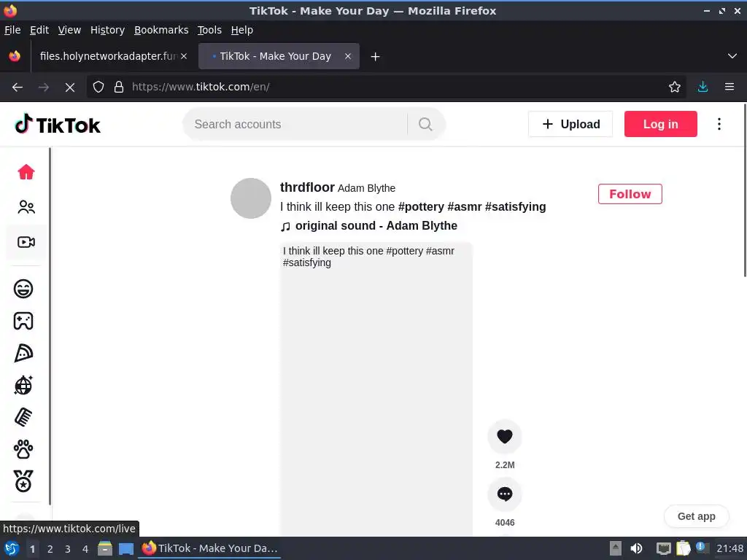747x560 pixels.
Task: Click the TikTok logo
Action: coord(58,124)
